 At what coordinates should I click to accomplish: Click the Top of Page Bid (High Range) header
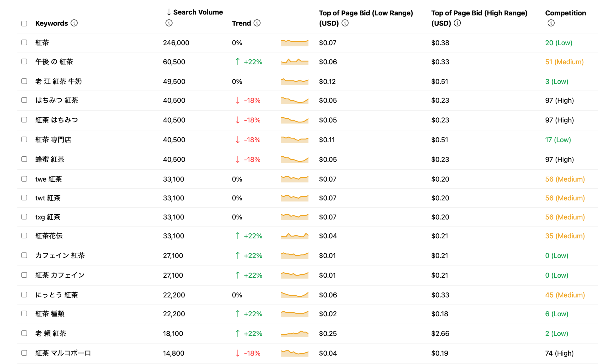pos(479,13)
